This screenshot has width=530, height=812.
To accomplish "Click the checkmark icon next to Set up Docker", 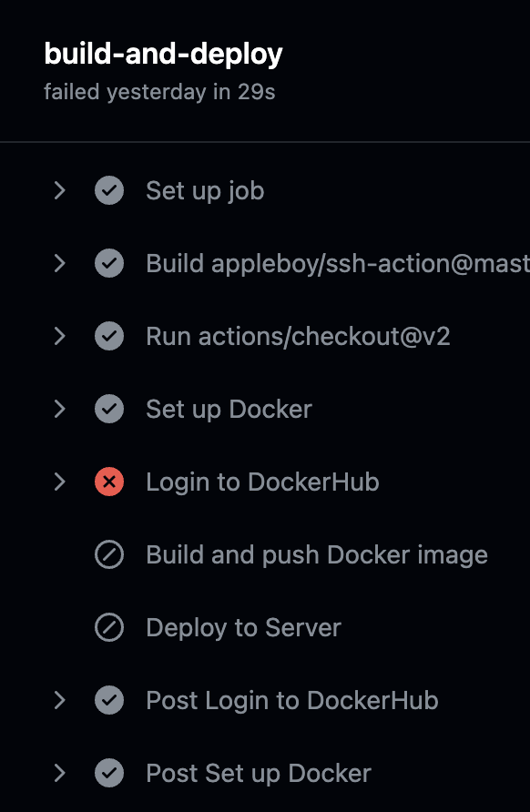I will pos(109,409).
